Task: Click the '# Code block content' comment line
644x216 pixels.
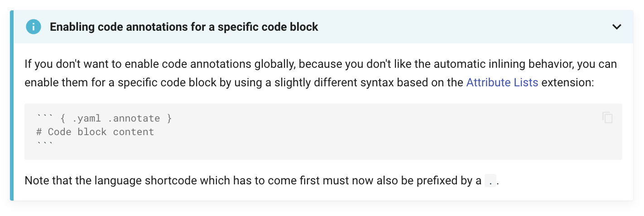Action: (x=95, y=132)
